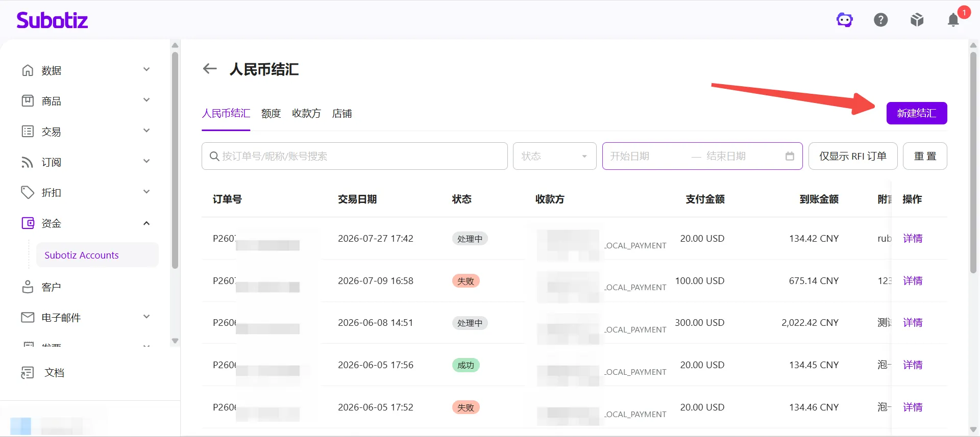Click the 成功 status badge
The height and width of the screenshot is (437, 980).
click(x=465, y=365)
